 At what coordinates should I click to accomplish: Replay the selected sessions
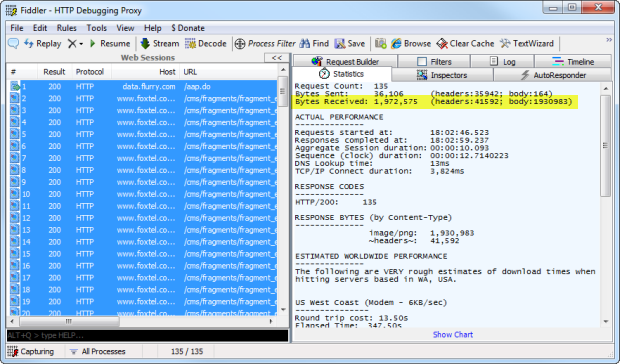tap(42, 43)
